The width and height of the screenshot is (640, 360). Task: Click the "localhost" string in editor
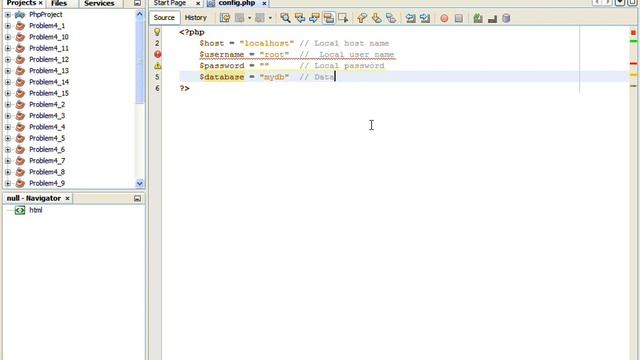point(267,43)
